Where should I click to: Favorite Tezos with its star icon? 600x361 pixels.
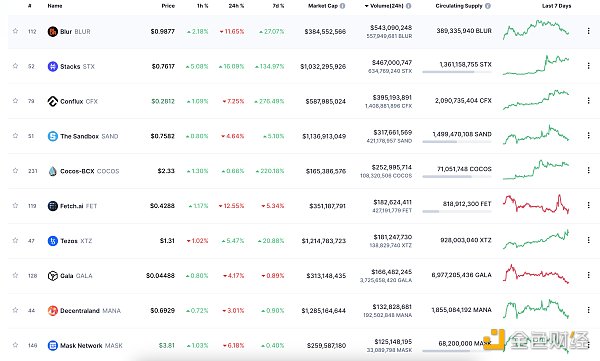[x=15, y=240]
